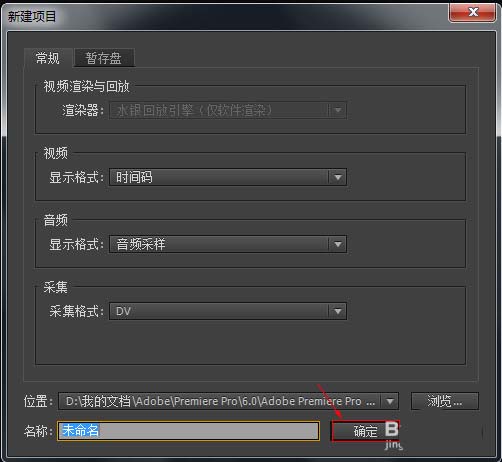Expand the audio 显示格式 音频采样 dropdown
The width and height of the screenshot is (502, 462).
click(228, 244)
